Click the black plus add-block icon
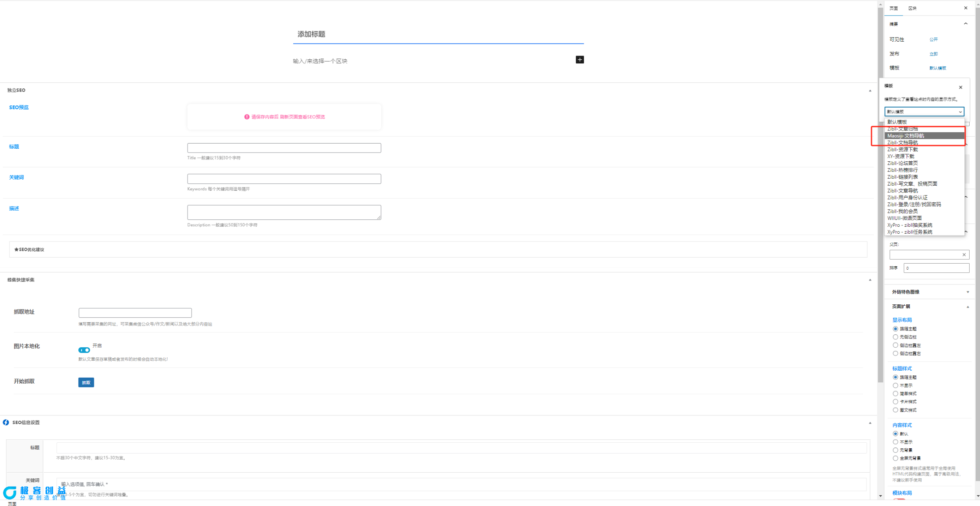980x506 pixels. coord(579,60)
